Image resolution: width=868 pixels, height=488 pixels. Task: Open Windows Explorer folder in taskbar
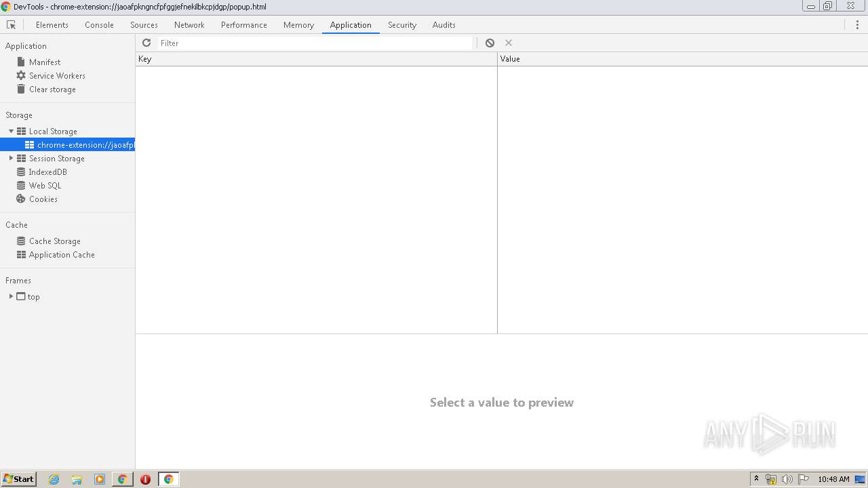[x=77, y=479]
